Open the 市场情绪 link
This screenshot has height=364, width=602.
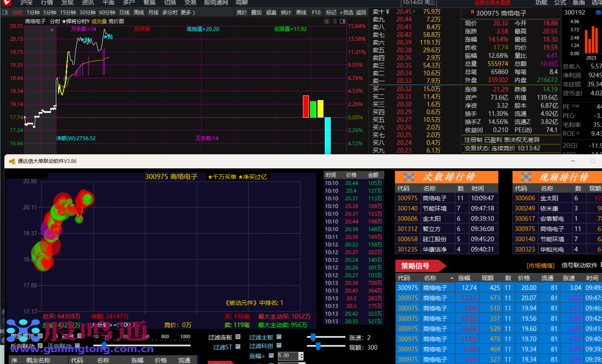point(540,266)
